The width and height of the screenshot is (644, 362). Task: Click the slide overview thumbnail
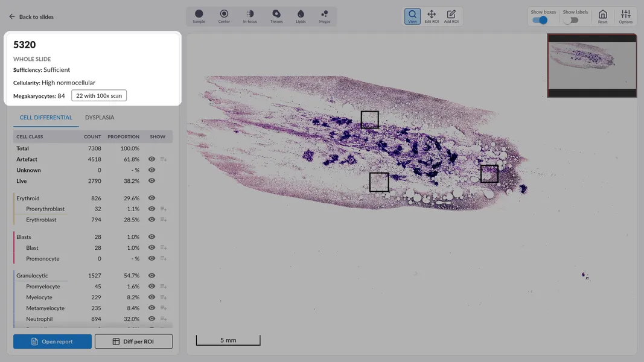pos(591,65)
